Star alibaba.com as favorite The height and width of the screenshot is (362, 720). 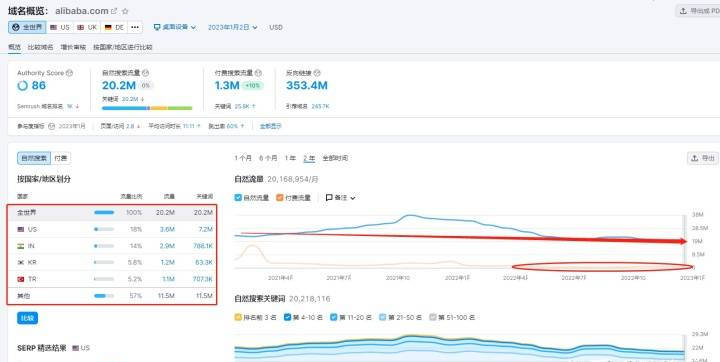[125, 11]
